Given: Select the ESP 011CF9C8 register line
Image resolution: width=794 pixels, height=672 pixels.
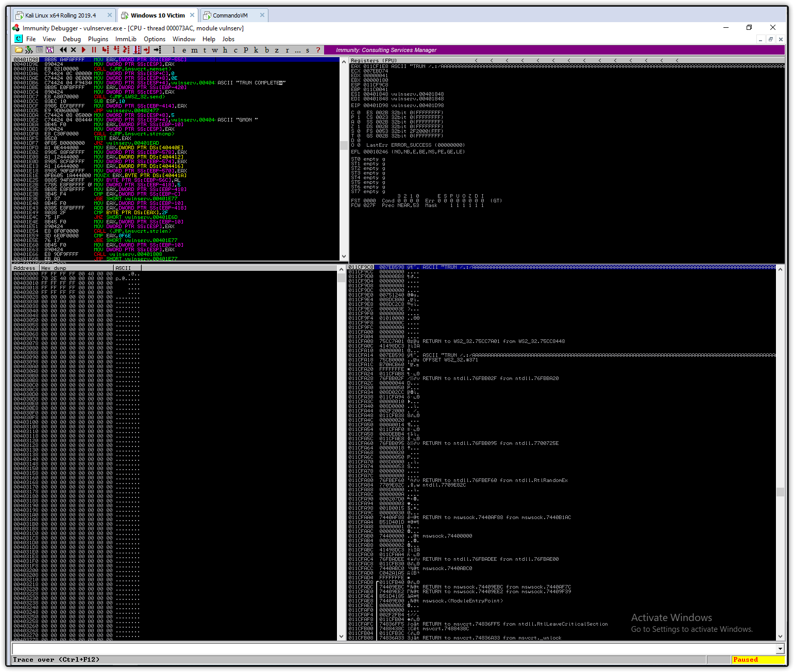Looking at the screenshot, I should pos(370,84).
